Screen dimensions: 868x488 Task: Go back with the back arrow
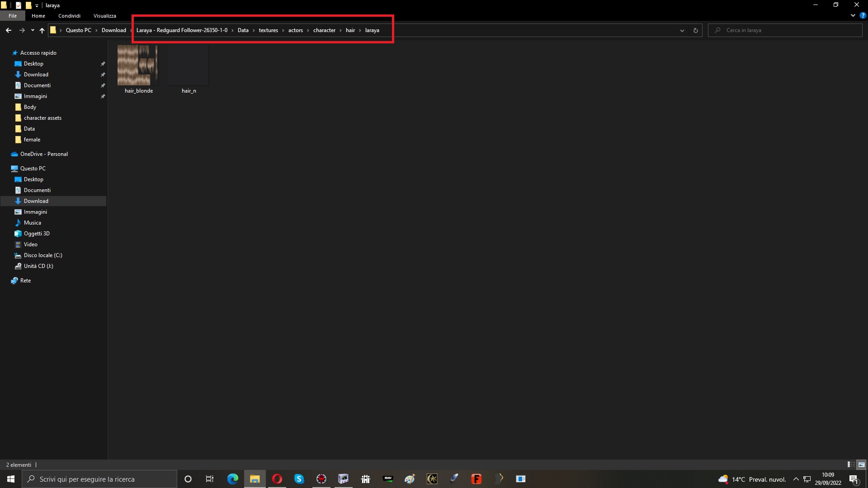click(x=9, y=30)
